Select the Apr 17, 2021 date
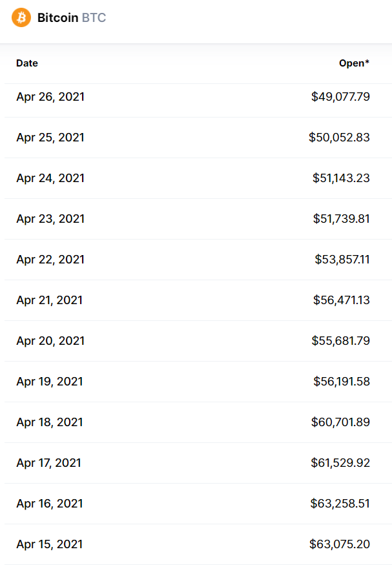Viewport: 392px width, 565px height. click(48, 463)
